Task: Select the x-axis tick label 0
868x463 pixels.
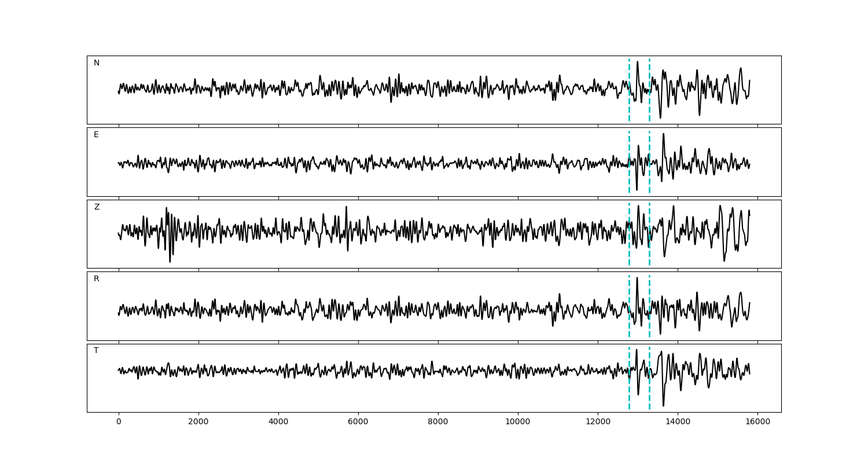Action: pyautogui.click(x=119, y=422)
